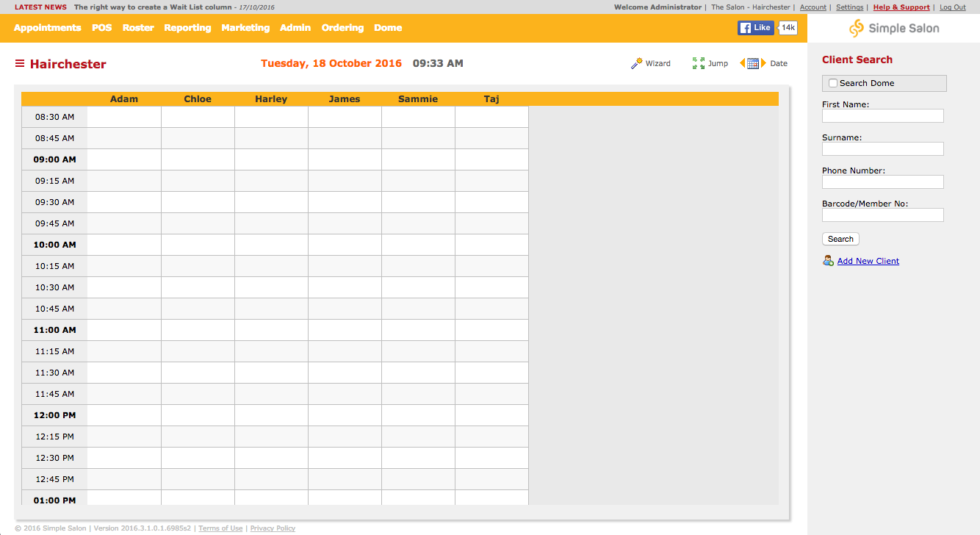Click the 10:15 AM time label

[x=54, y=266]
